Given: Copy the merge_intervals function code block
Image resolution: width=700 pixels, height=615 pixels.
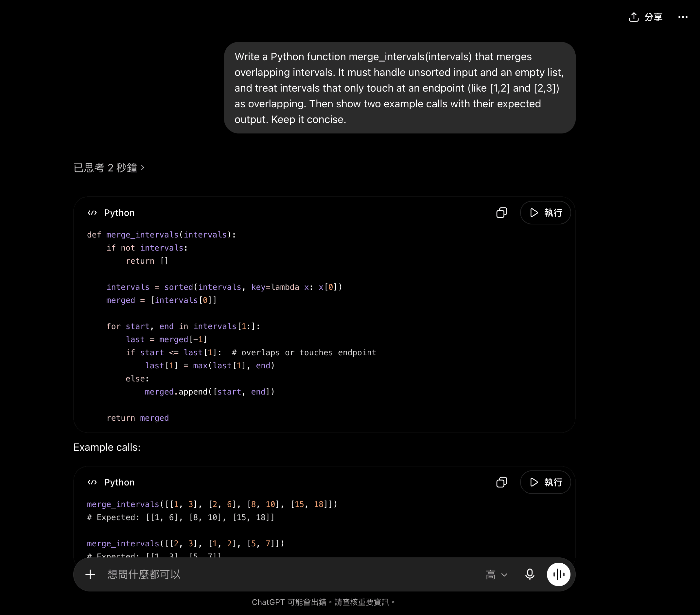Looking at the screenshot, I should [502, 213].
